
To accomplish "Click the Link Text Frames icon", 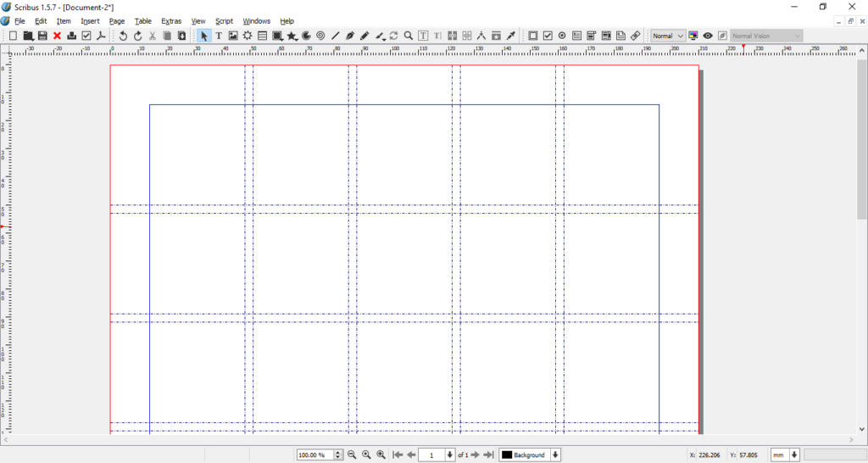I will (453, 36).
